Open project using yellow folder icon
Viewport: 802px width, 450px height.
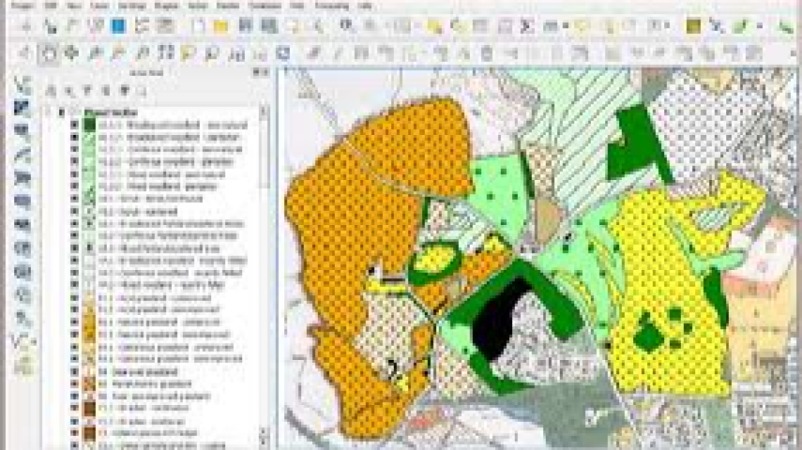(220, 26)
